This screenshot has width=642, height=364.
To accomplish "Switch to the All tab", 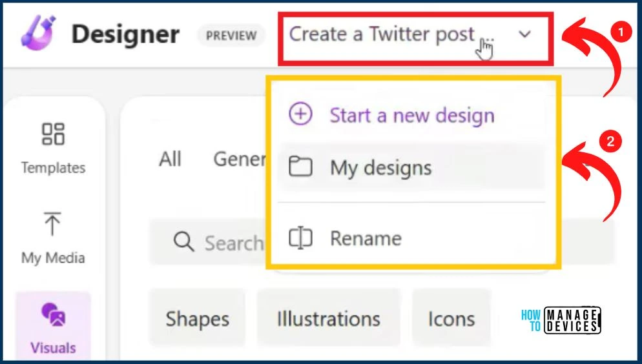I will click(x=171, y=159).
